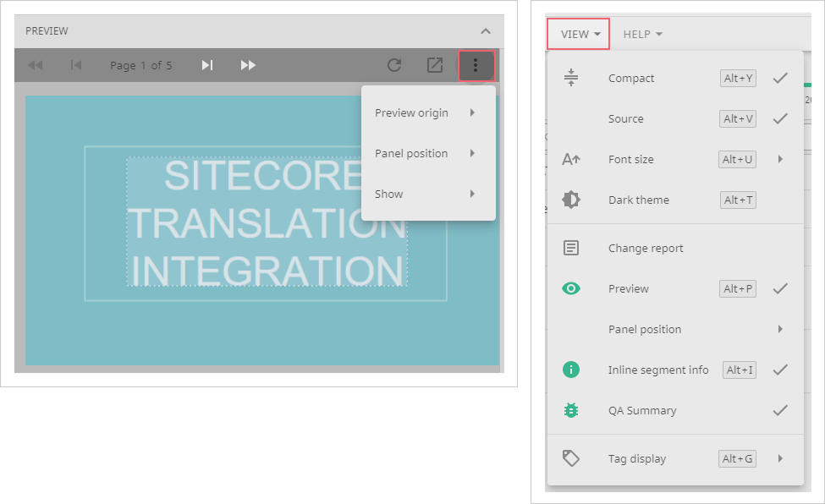The width and height of the screenshot is (825, 504).
Task: Skip forward with fast-forward arrows
Action: tap(248, 65)
